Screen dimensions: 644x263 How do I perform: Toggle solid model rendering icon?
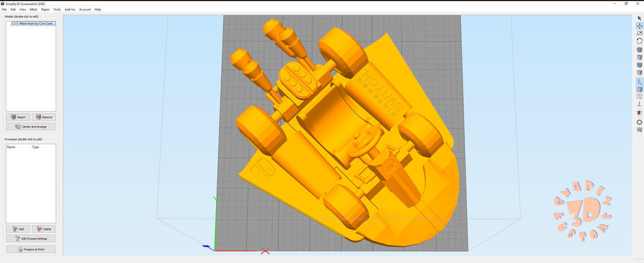click(639, 89)
